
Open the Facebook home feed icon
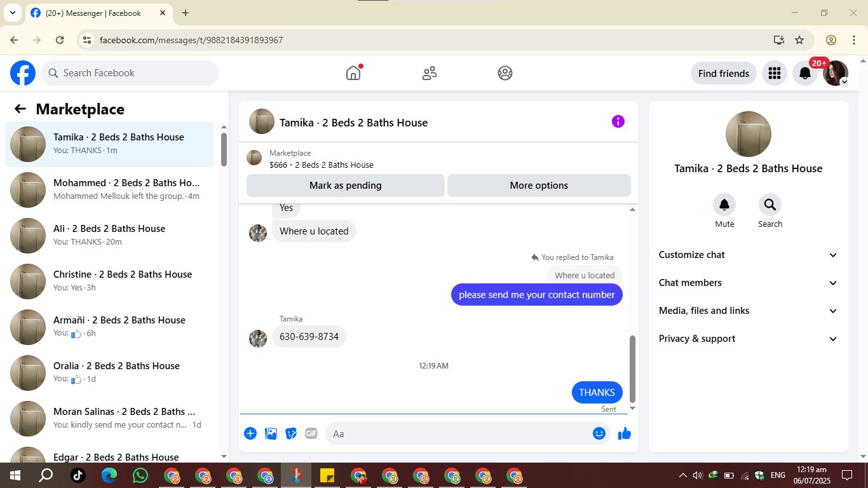[x=353, y=73]
